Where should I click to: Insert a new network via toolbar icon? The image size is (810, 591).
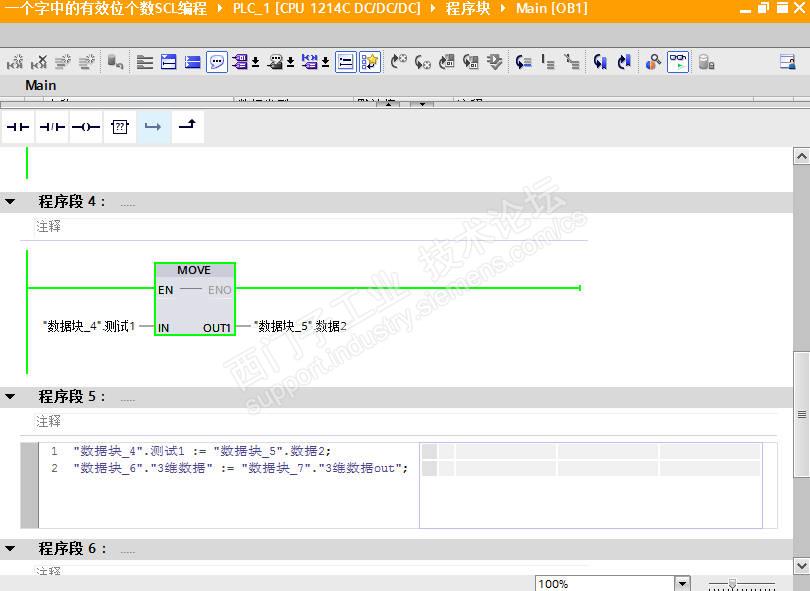click(15, 62)
